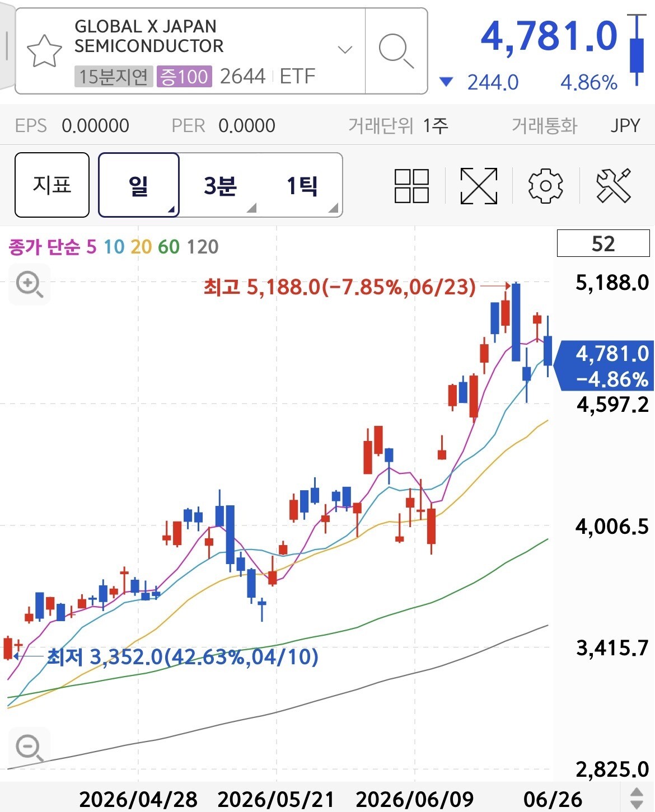Click the 최저 3,352.0 low annotation
This screenshot has height=812, width=655.
click(183, 656)
